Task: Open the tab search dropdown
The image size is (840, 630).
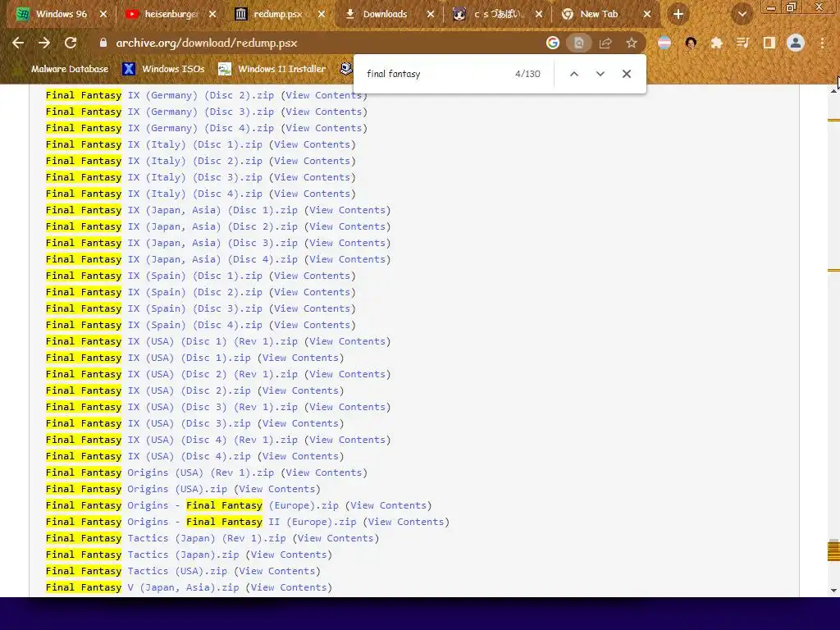Action: click(742, 15)
